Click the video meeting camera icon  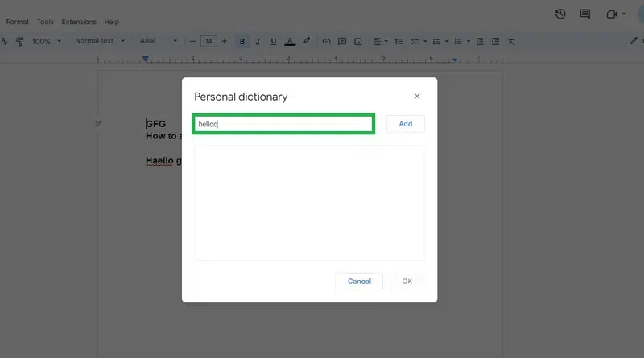click(612, 14)
